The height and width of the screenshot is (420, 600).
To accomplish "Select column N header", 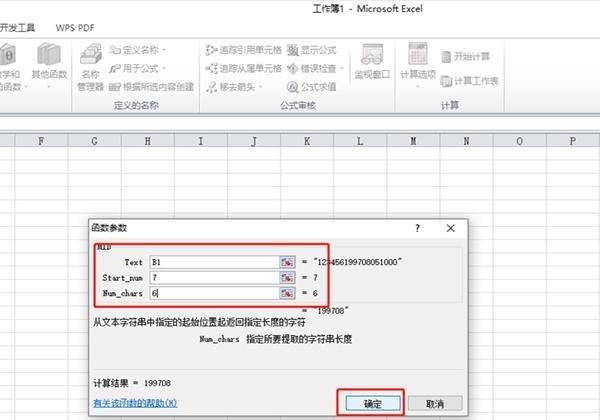I will [466, 141].
